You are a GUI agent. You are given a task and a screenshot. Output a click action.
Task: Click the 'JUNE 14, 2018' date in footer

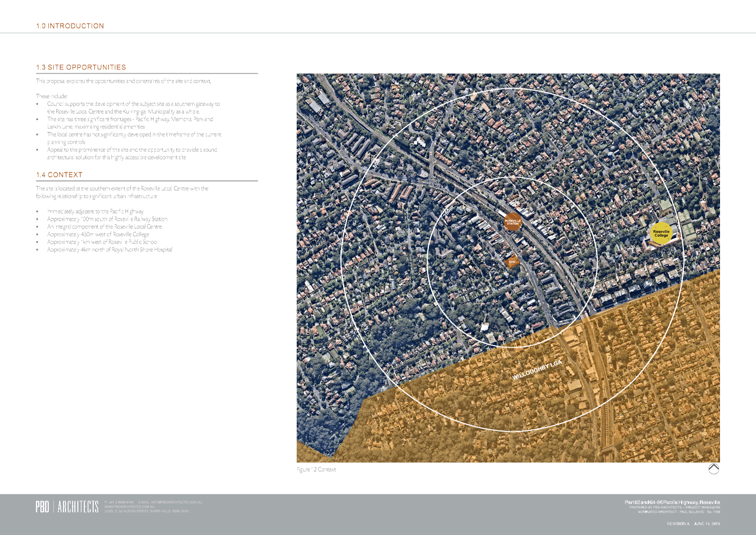707,524
